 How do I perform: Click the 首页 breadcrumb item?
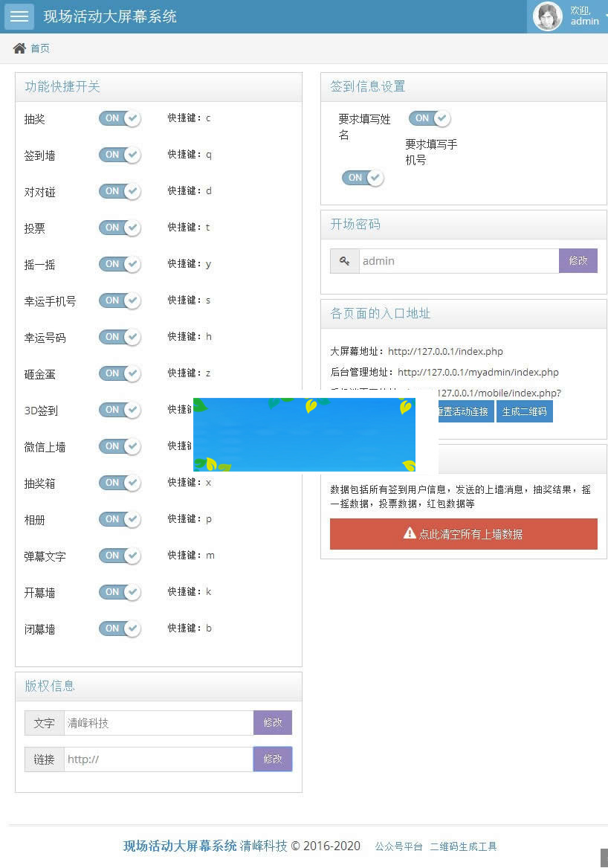click(x=39, y=48)
